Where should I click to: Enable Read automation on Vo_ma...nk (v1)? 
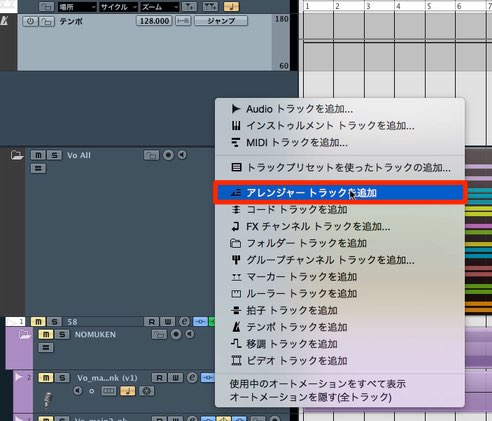coord(159,378)
